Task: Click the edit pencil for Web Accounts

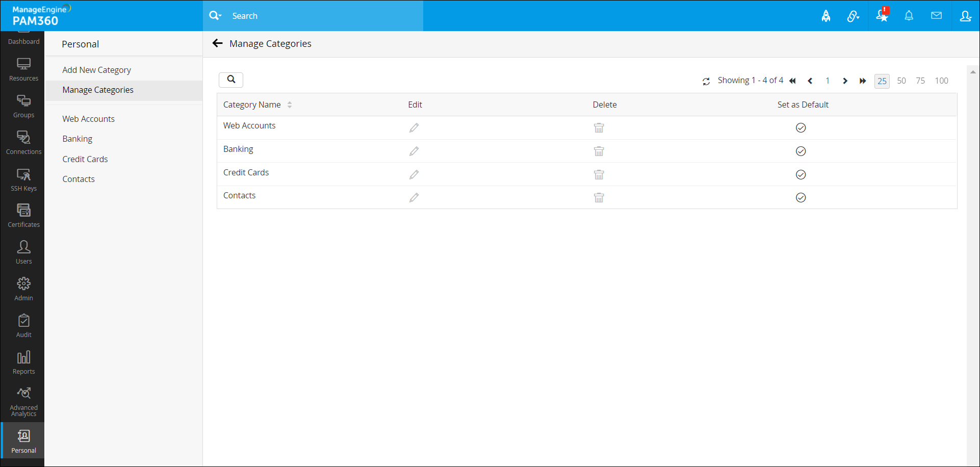Action: pyautogui.click(x=414, y=127)
